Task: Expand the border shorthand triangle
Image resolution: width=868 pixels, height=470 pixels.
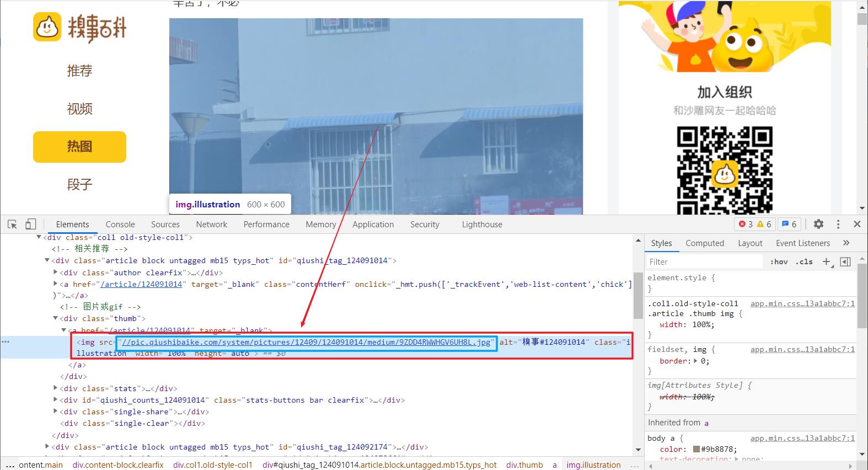Action: pyautogui.click(x=695, y=361)
